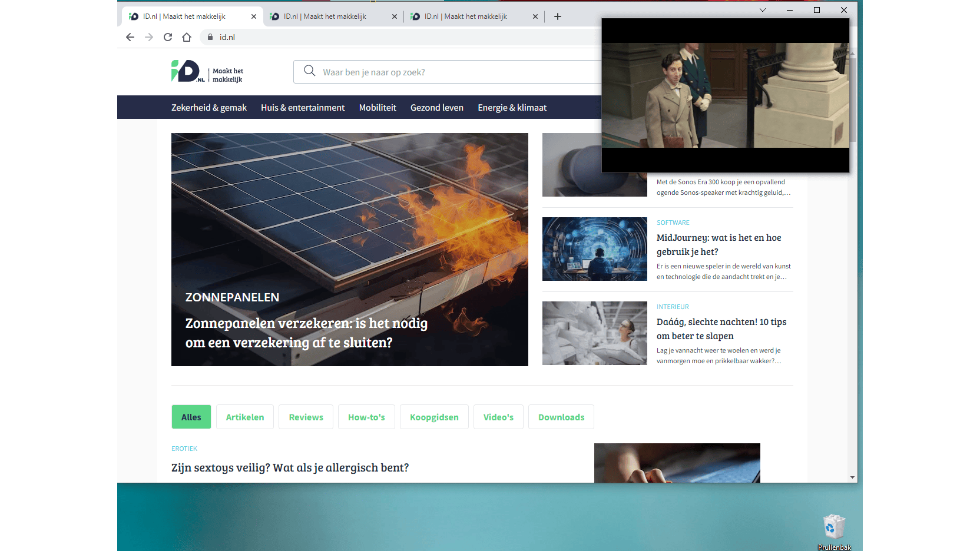Click the browser forward arrow
Viewport: 980px width, 551px height.
(x=149, y=37)
